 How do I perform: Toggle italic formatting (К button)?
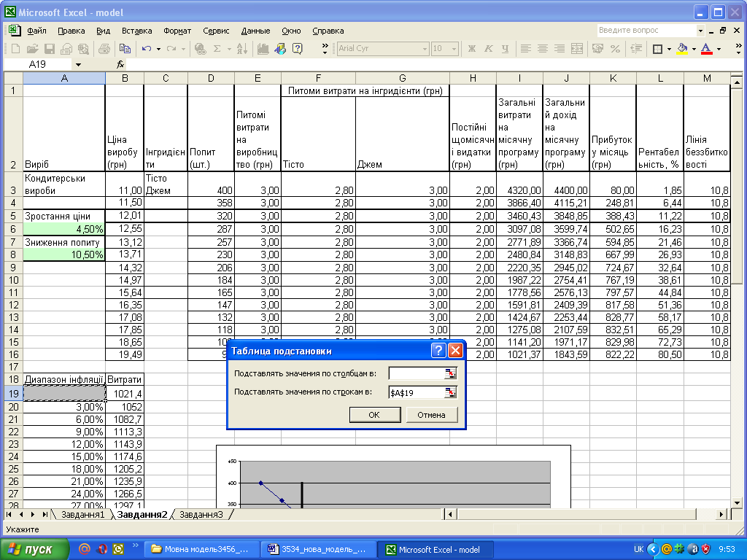click(x=488, y=49)
